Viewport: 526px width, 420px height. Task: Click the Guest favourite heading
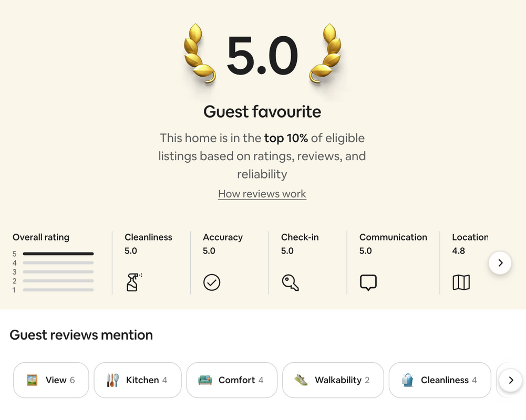click(262, 112)
